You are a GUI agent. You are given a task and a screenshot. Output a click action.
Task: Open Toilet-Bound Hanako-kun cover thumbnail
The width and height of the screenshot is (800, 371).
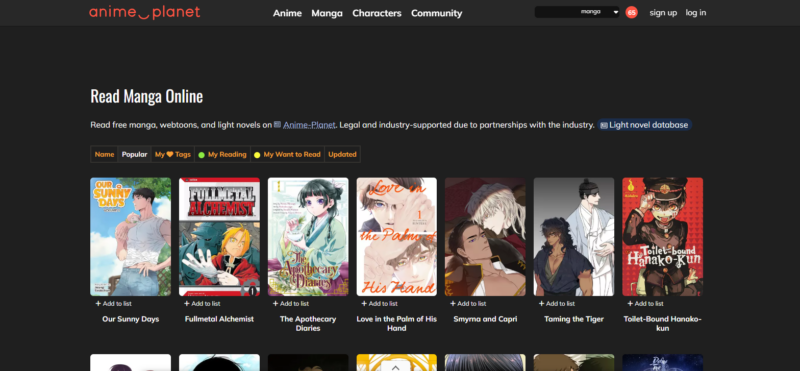(x=663, y=237)
